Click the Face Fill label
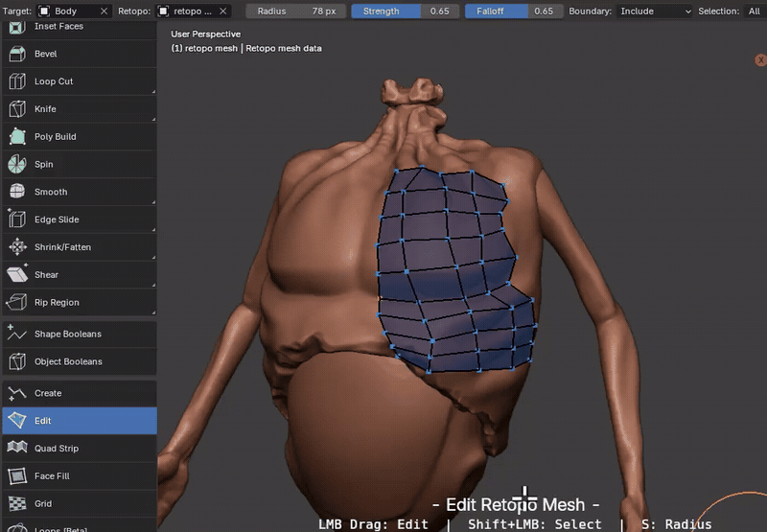This screenshot has width=767, height=532. pyautogui.click(x=52, y=475)
